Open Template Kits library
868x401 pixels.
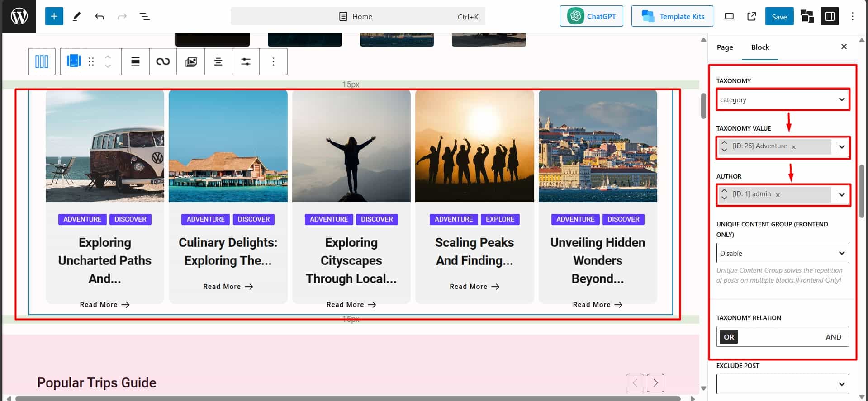pos(672,16)
